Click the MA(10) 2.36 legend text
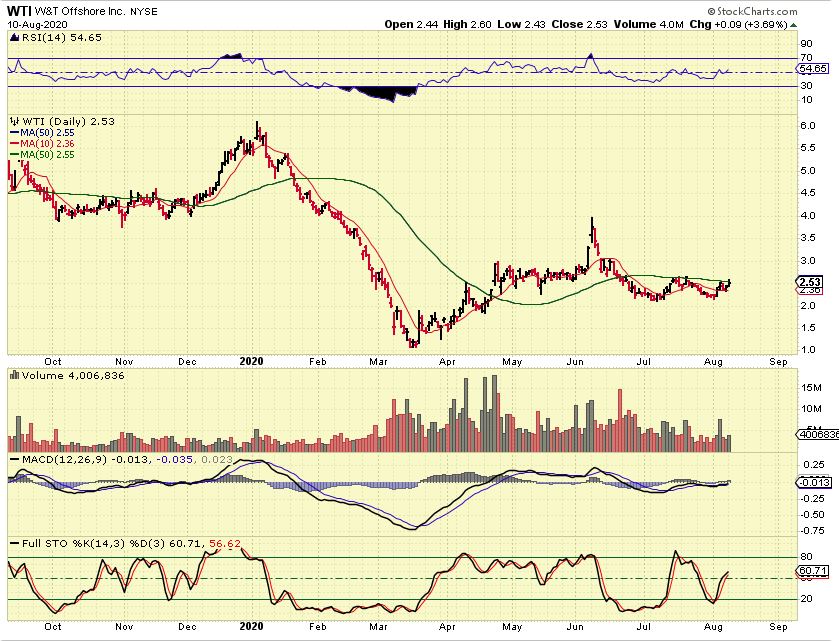This screenshot has width=839, height=641. [47, 144]
